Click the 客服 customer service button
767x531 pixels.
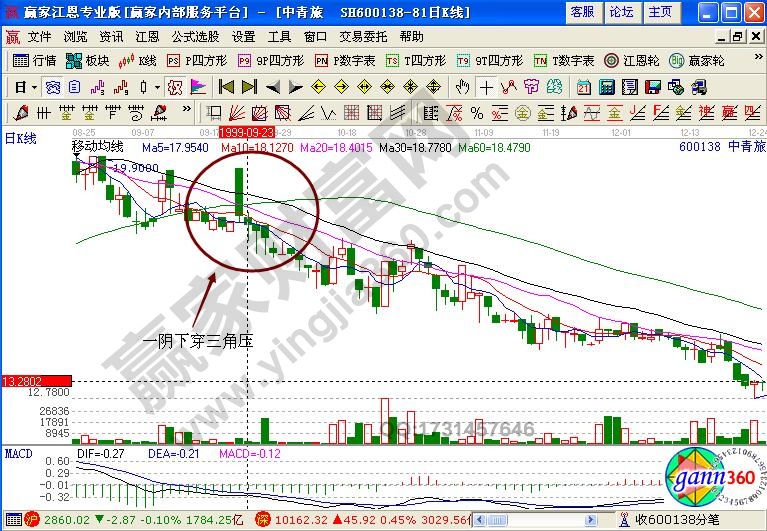pyautogui.click(x=583, y=12)
